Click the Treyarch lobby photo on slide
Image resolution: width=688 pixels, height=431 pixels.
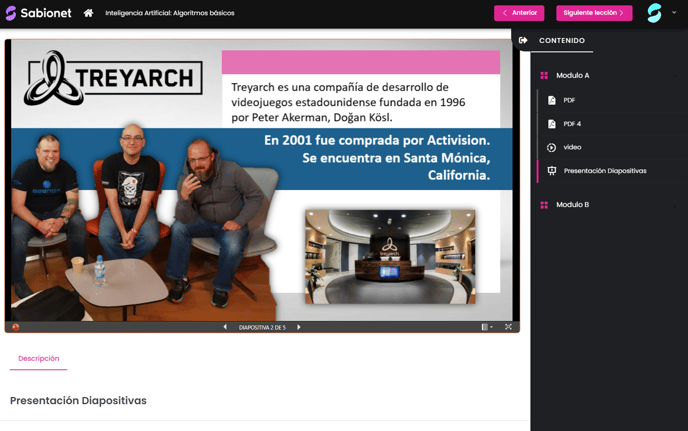pyautogui.click(x=390, y=257)
